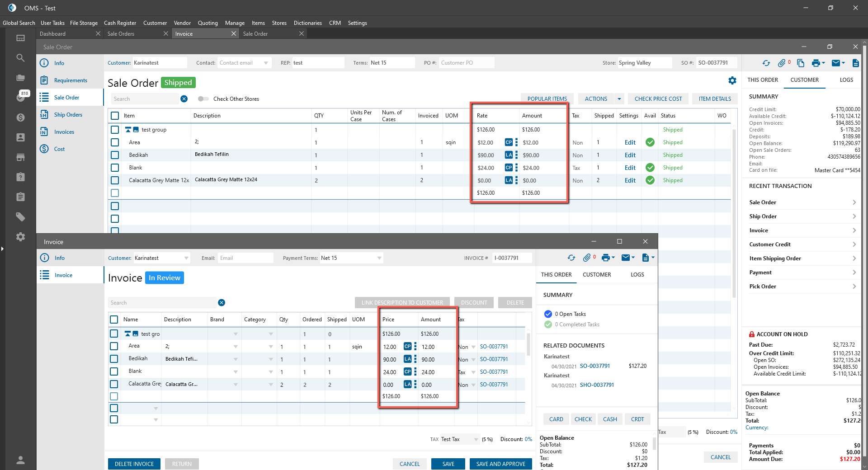Click the invoice window refresh icon
This screenshot has width=868, height=470.
tap(571, 258)
